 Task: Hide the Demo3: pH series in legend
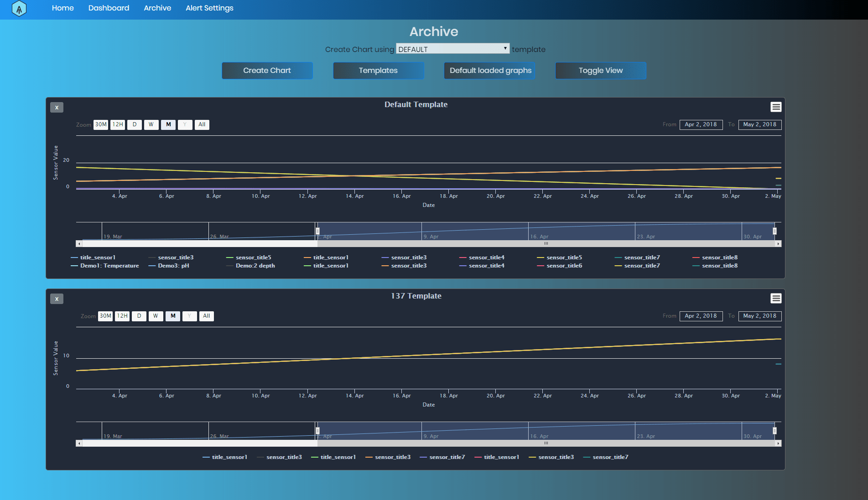(x=173, y=266)
